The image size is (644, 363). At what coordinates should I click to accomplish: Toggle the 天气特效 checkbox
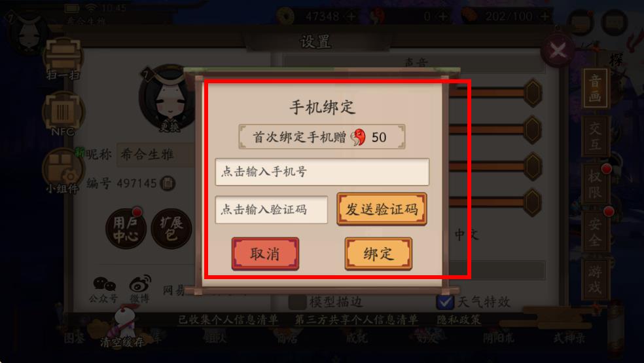click(x=445, y=302)
